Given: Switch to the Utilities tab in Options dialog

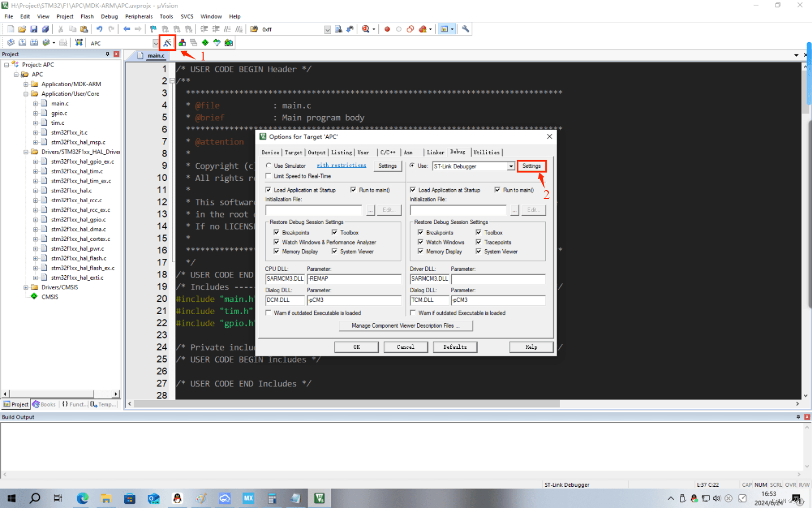Looking at the screenshot, I should click(x=486, y=152).
